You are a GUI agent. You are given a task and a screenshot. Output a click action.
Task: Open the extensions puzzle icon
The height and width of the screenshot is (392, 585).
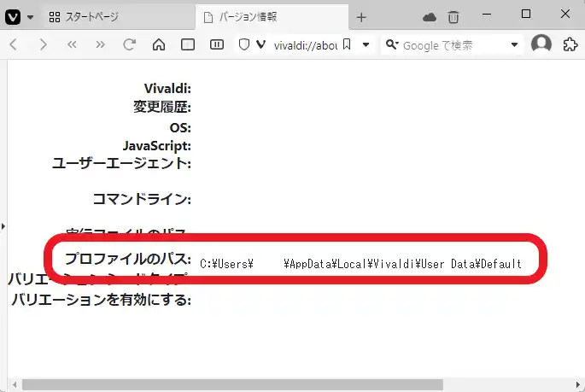tap(570, 44)
